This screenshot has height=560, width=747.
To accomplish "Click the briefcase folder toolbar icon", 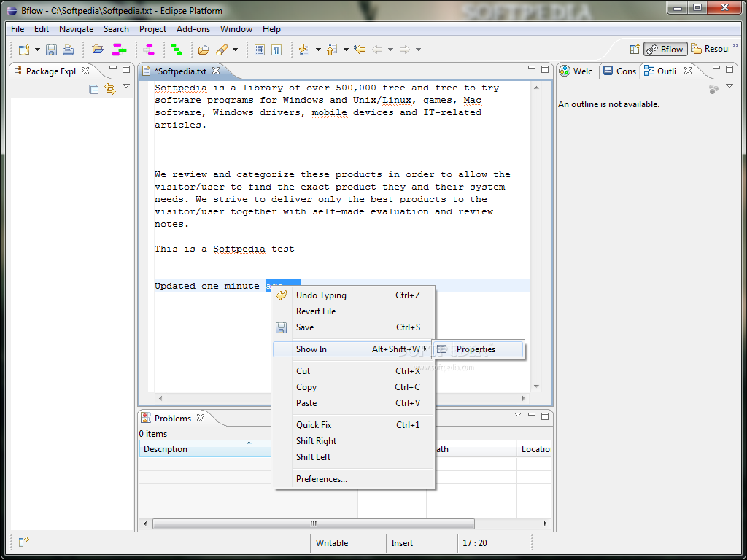I will [x=204, y=50].
